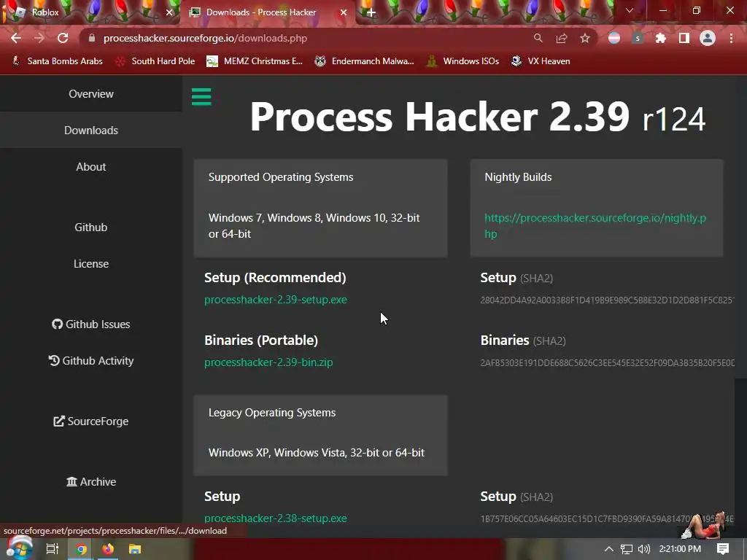The image size is (747, 560).
Task: Open Github Activity in sidebar
Action: click(91, 360)
